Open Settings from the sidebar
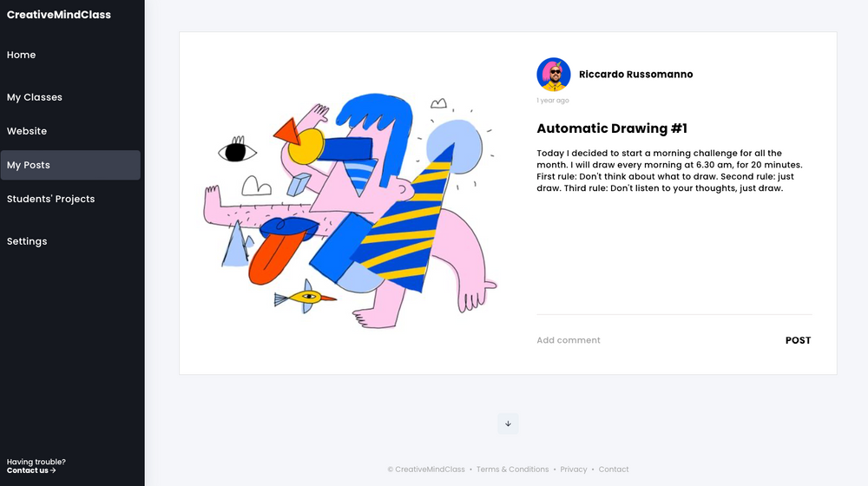This screenshot has width=868, height=486. [x=27, y=241]
